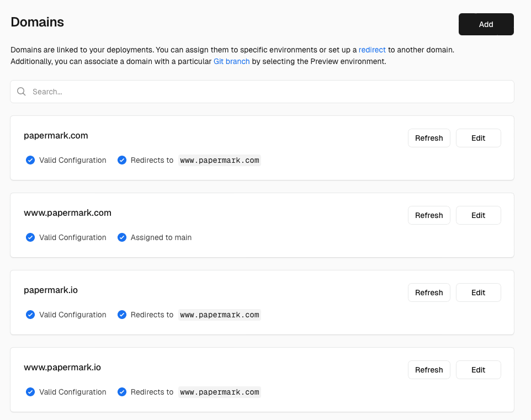Focus the domain Search field
531x420 pixels.
262,92
